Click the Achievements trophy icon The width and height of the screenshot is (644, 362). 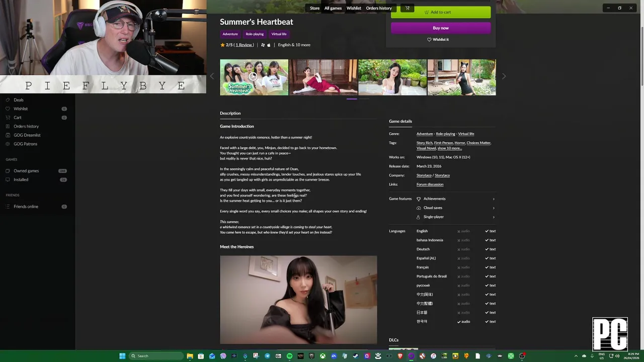point(419,199)
